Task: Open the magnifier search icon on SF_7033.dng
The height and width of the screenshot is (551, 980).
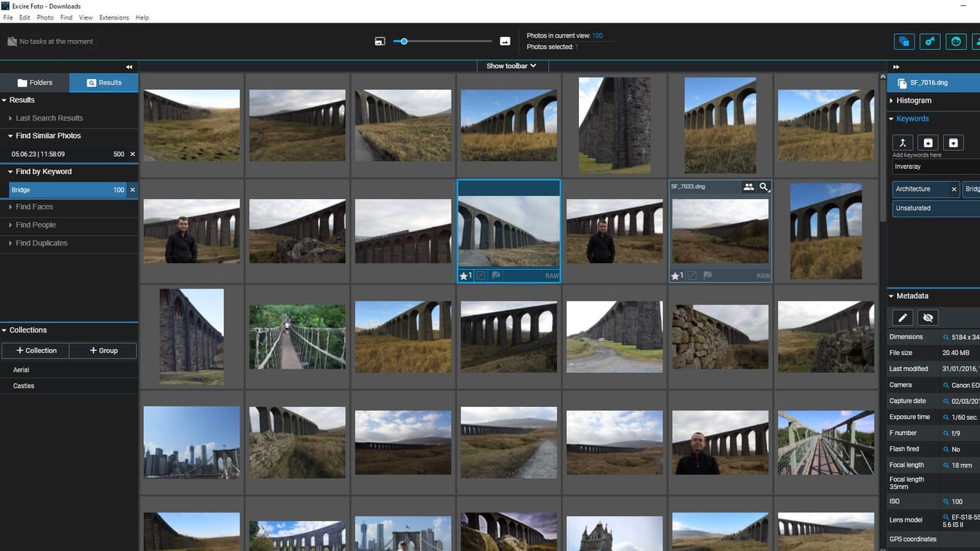Action: (x=765, y=186)
